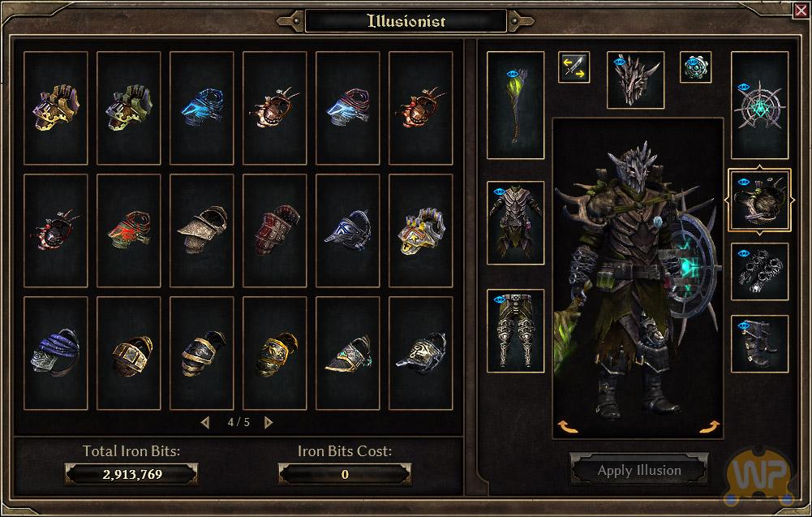The width and height of the screenshot is (812, 517).
Task: Select the amulet equipment slot
Action: coord(695,67)
